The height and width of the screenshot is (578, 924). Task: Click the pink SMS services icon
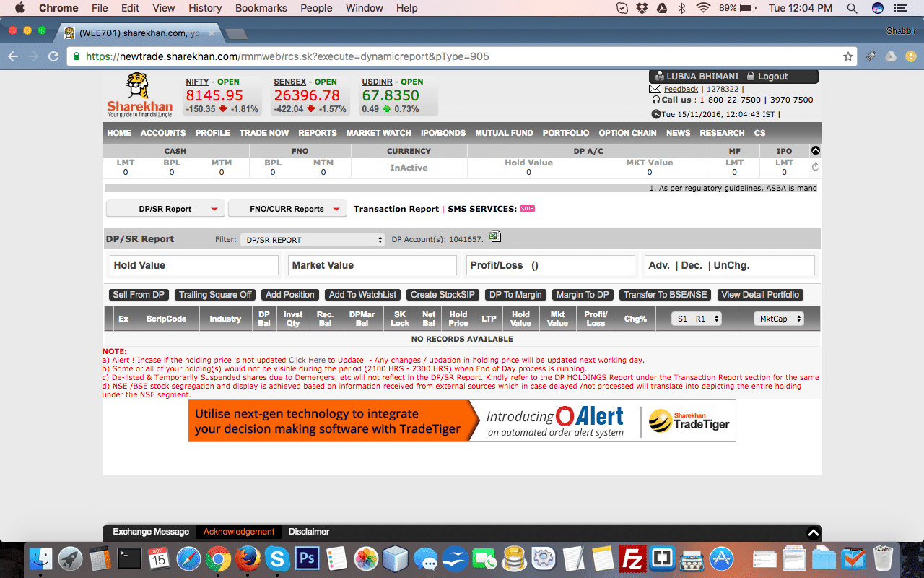click(527, 209)
